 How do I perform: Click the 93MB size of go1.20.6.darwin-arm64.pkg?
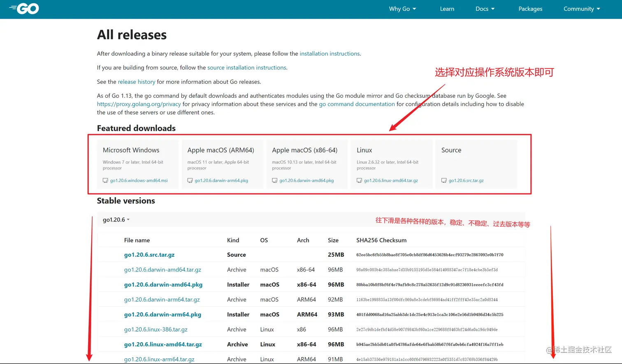pyautogui.click(x=336, y=314)
